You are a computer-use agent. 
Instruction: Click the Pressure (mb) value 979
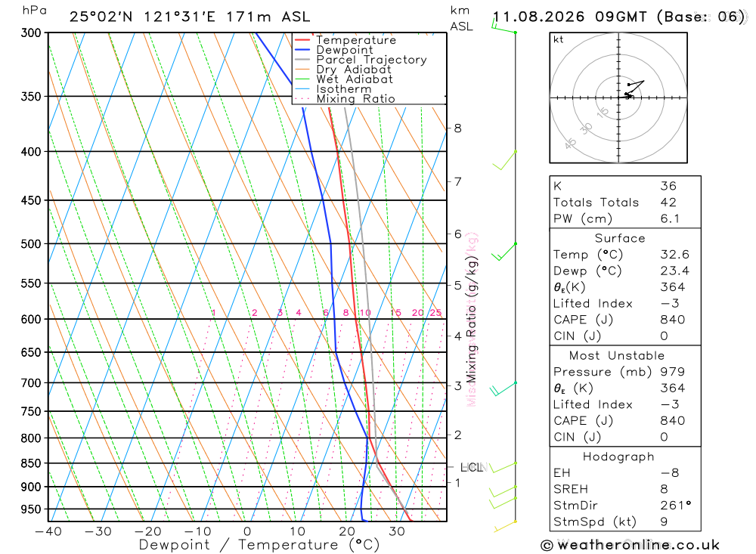(672, 372)
